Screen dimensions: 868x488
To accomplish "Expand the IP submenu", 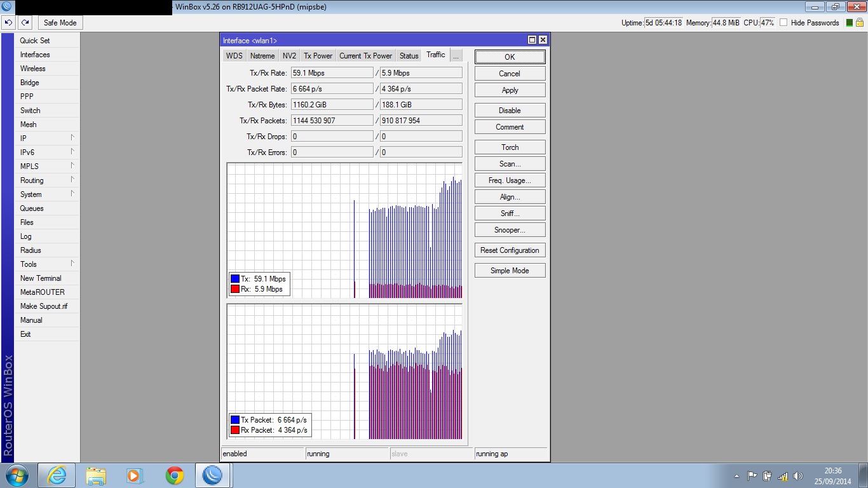I will pos(48,139).
